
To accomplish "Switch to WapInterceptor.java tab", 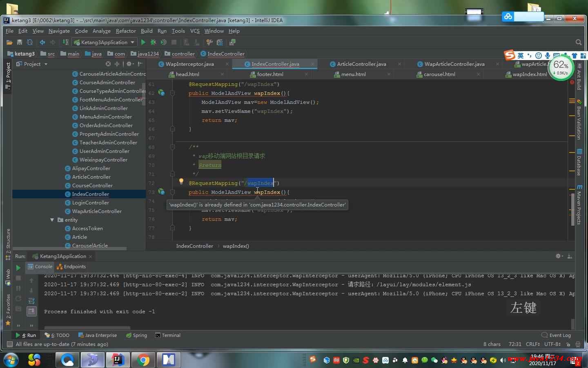I will [189, 64].
